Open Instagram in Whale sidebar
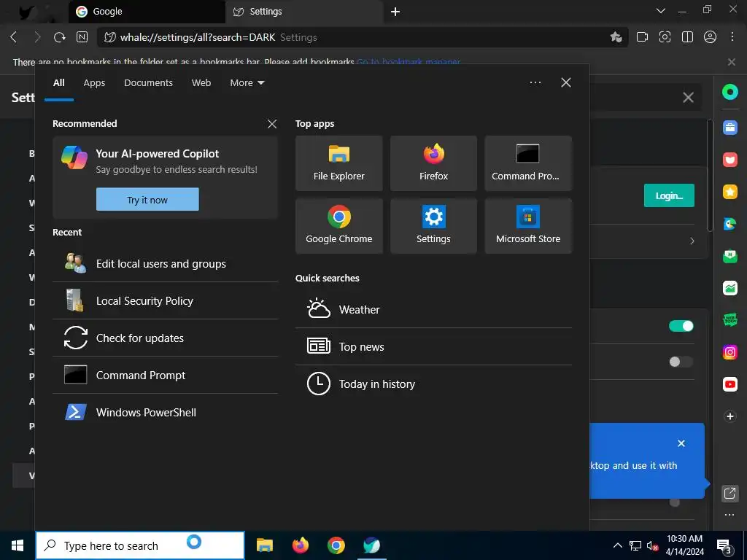Image resolution: width=747 pixels, height=560 pixels. click(729, 352)
